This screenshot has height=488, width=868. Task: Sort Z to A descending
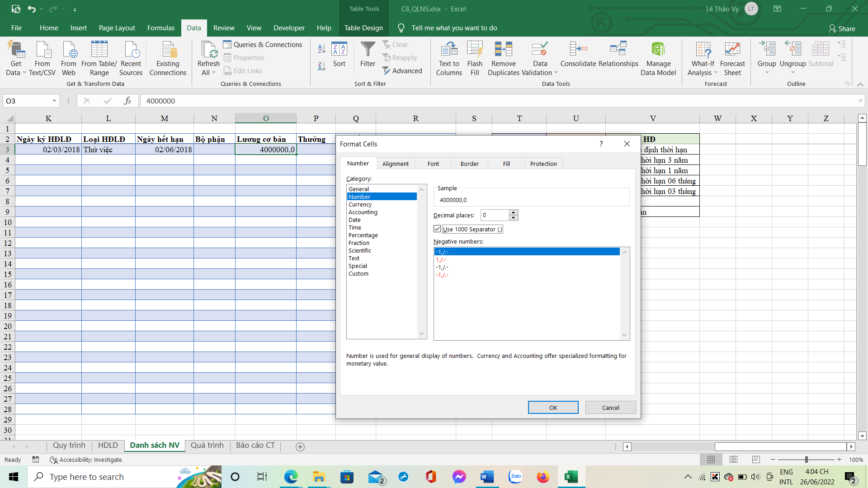point(321,66)
